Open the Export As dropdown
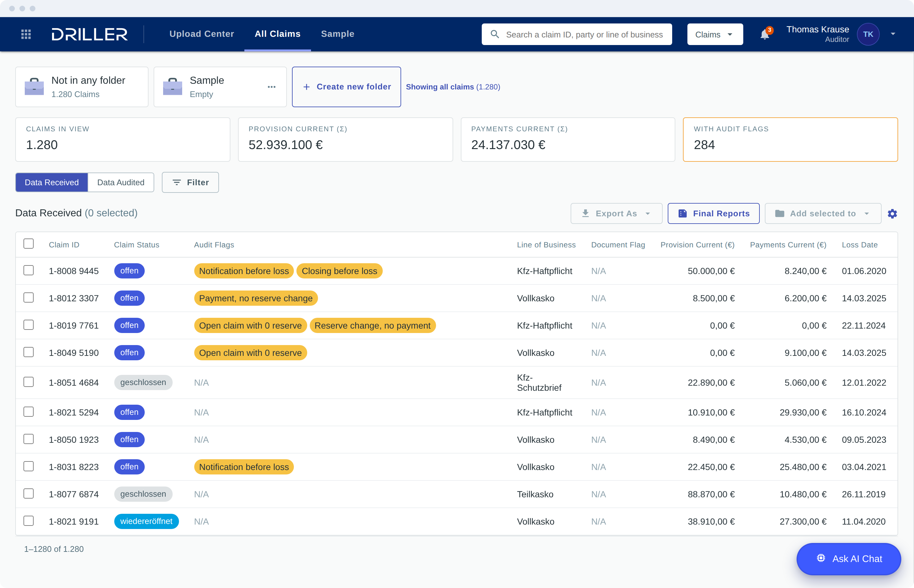 pos(616,213)
